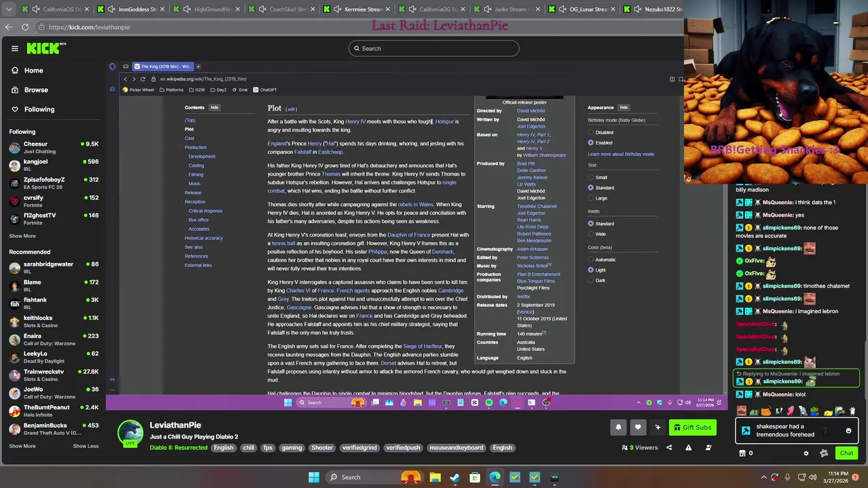
Task: Click the report warning triangle icon
Action: point(688,447)
